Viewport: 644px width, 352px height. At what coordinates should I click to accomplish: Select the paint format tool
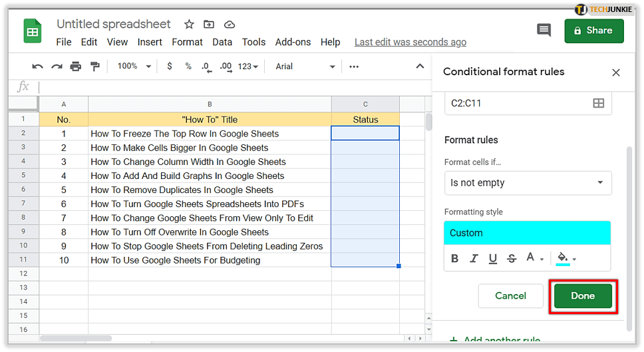point(94,67)
